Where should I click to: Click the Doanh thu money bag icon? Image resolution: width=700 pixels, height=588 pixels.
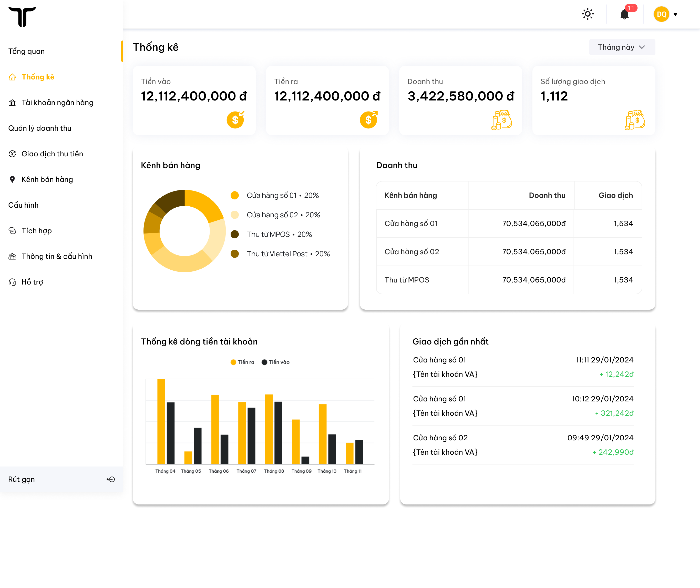[501, 120]
